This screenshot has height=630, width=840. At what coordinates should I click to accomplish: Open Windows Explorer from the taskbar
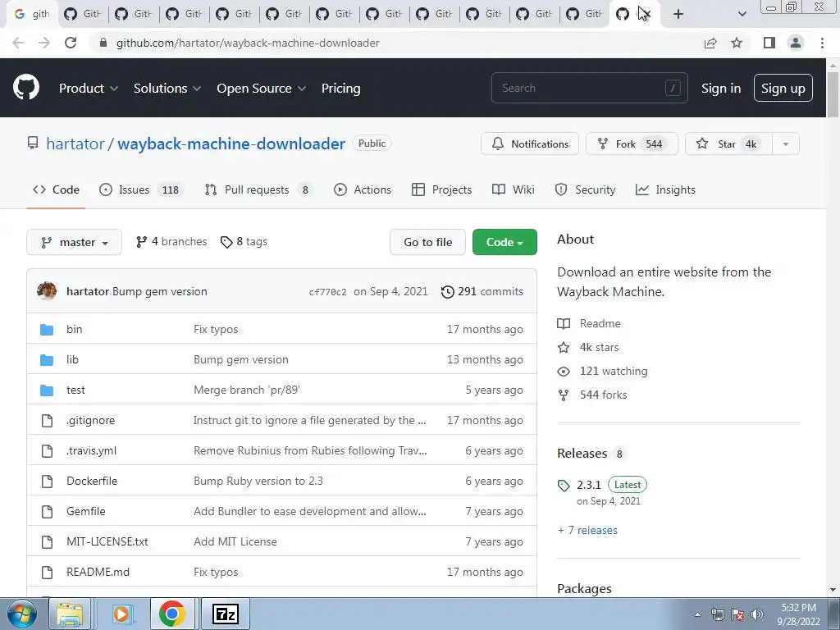coord(70,614)
